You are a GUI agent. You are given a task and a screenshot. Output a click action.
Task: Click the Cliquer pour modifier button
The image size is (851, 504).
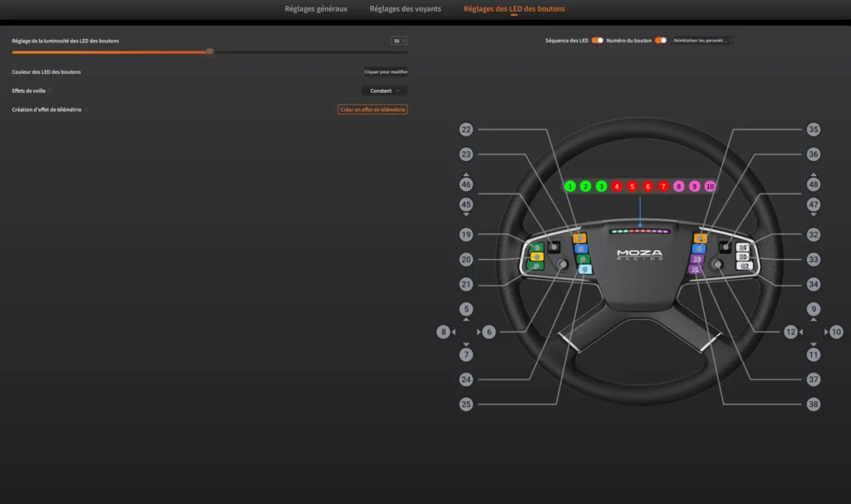click(386, 71)
